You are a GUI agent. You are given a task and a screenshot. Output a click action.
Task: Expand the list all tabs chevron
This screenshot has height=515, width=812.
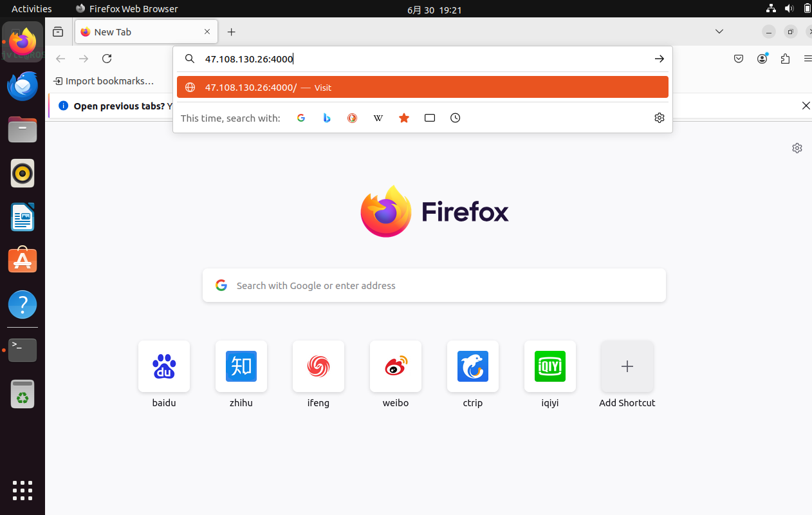tap(719, 32)
